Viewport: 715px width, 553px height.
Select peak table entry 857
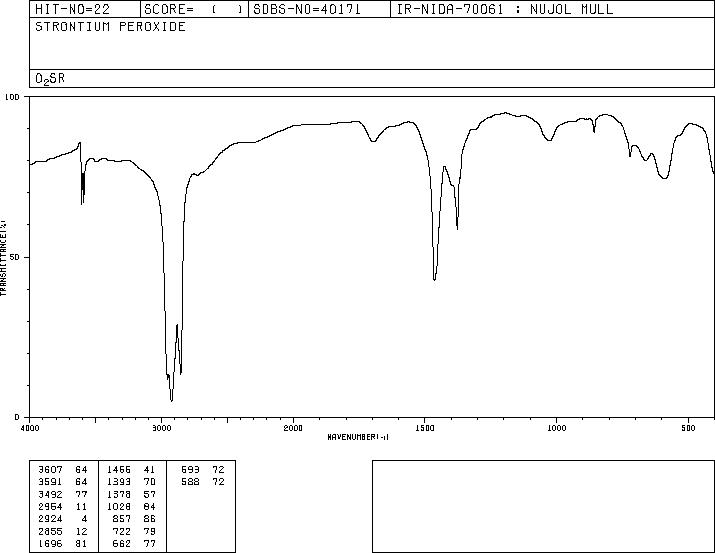click(122, 519)
